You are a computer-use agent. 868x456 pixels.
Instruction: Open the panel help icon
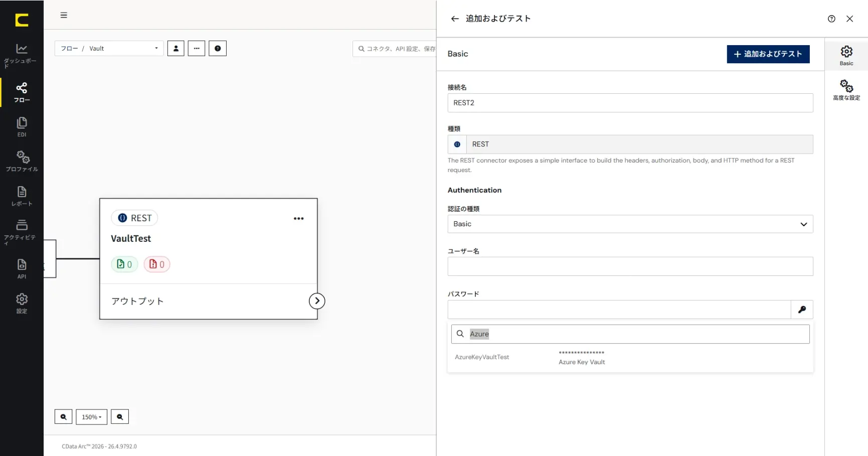pyautogui.click(x=831, y=19)
